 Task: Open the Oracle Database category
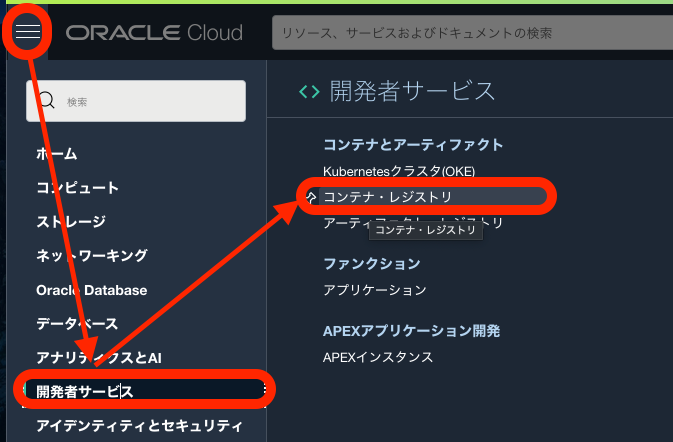[91, 290]
